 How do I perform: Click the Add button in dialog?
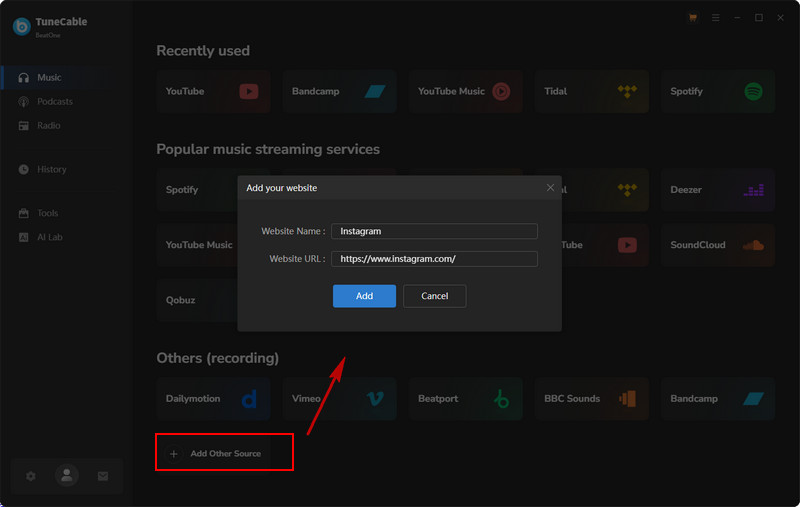364,296
